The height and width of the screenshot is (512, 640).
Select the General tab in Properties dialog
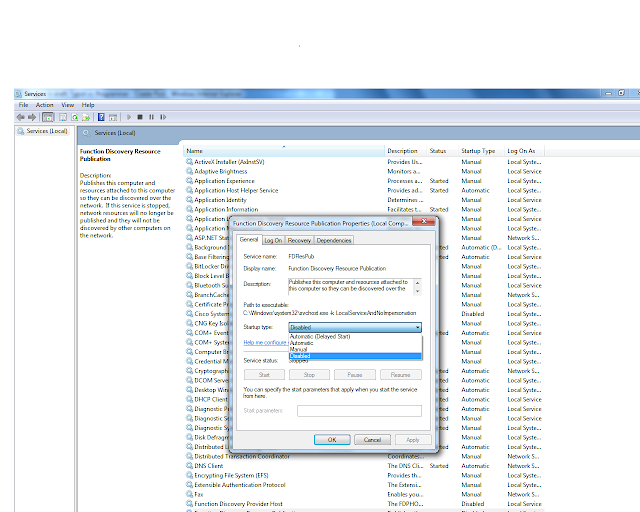249,240
